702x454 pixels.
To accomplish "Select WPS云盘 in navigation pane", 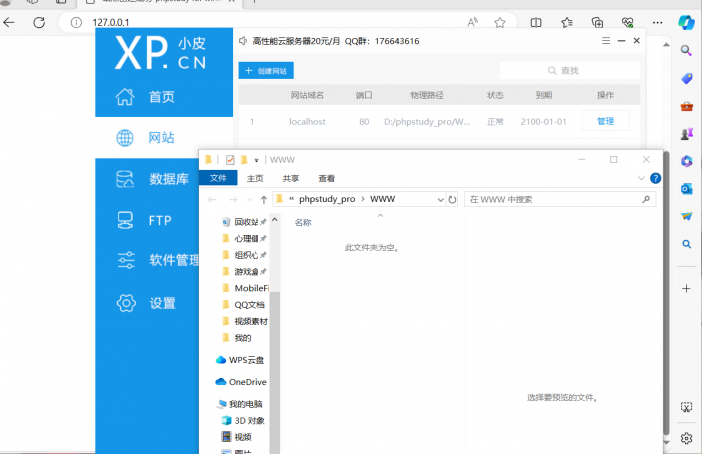I will coord(240,360).
